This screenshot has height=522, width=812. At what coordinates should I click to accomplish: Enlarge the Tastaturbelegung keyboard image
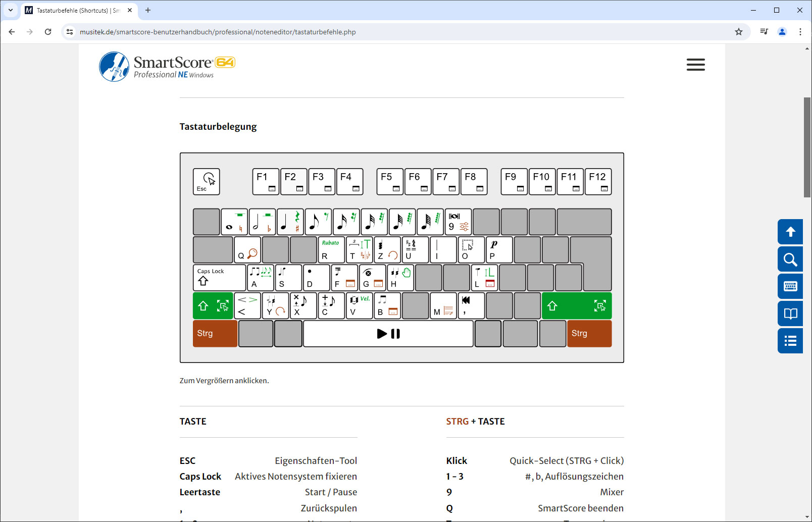pos(401,257)
